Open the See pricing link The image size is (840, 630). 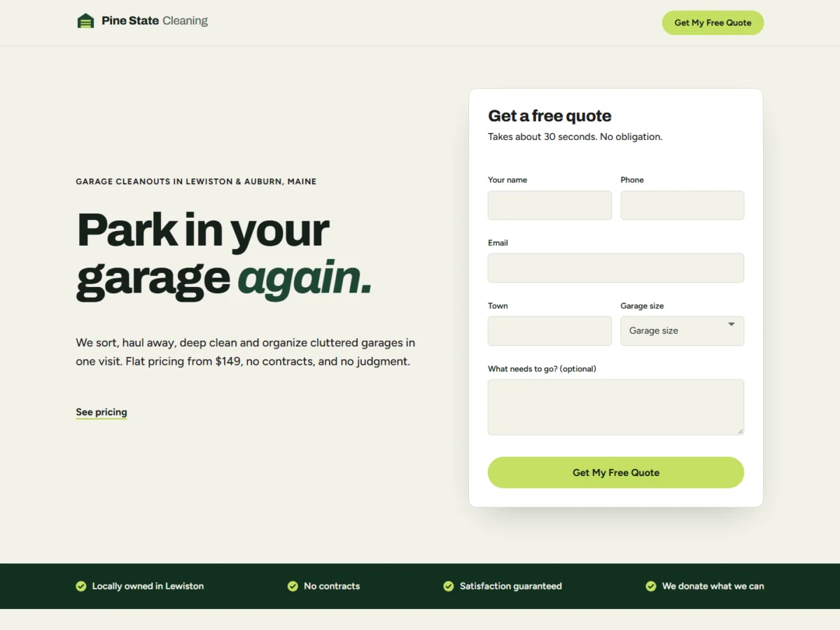point(101,412)
